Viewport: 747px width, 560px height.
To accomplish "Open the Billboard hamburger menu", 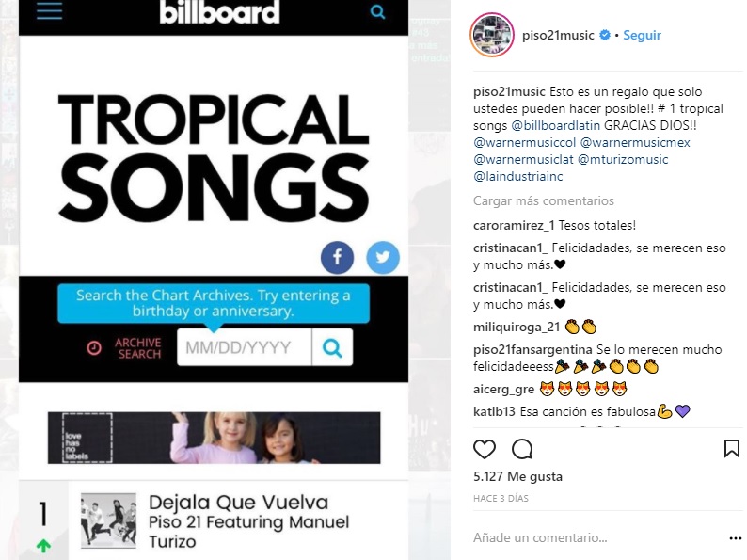I will 50,10.
